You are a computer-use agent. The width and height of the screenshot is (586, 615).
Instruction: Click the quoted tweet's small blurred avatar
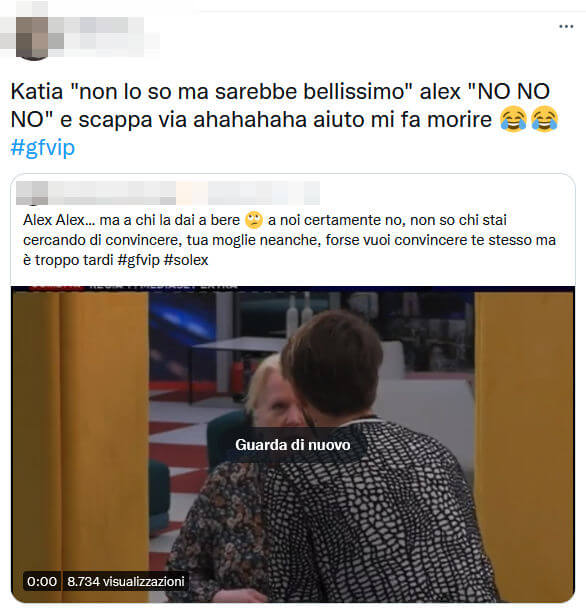click(32, 193)
